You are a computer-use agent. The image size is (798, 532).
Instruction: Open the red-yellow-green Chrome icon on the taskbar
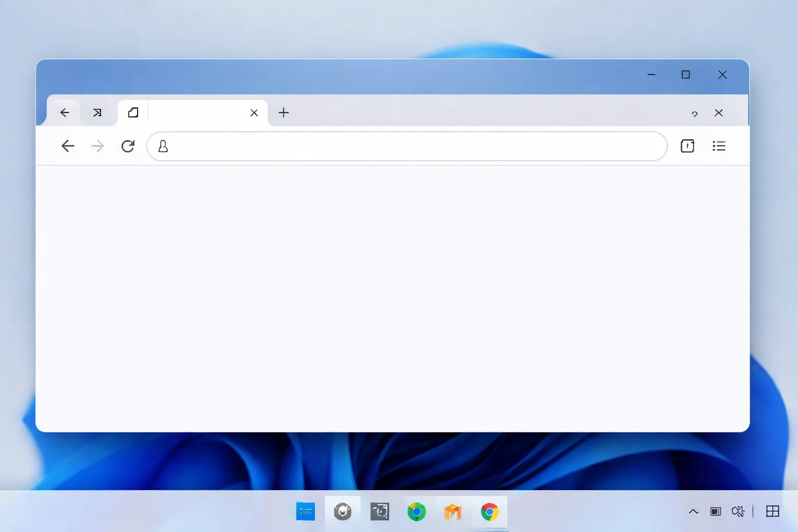(489, 512)
